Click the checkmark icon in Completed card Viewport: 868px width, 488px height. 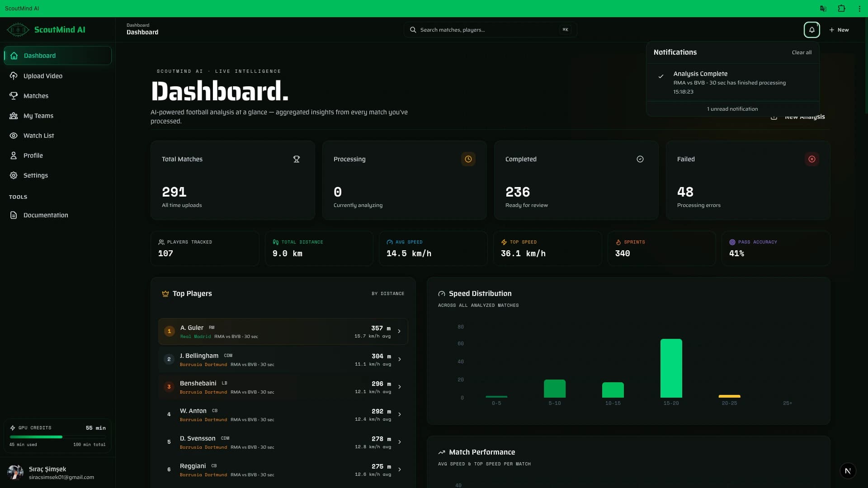point(640,159)
